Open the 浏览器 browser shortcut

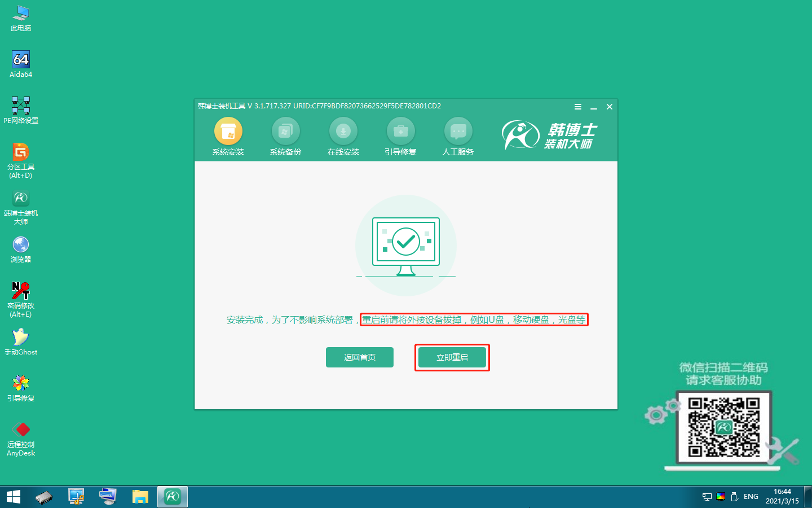point(20,246)
